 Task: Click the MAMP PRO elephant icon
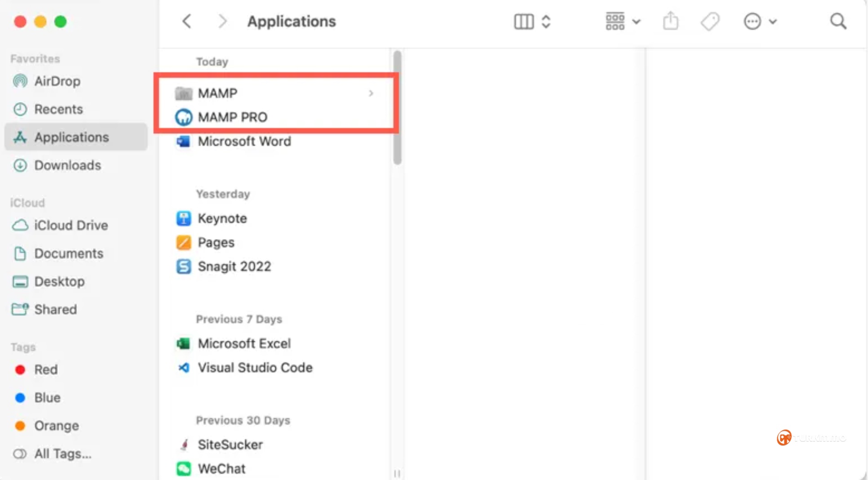[183, 117]
